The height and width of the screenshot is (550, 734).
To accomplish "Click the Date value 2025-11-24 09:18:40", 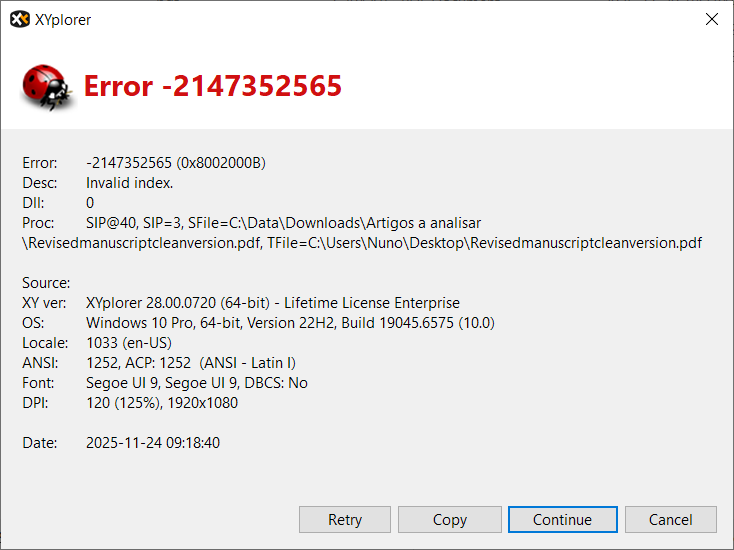I will click(x=153, y=443).
